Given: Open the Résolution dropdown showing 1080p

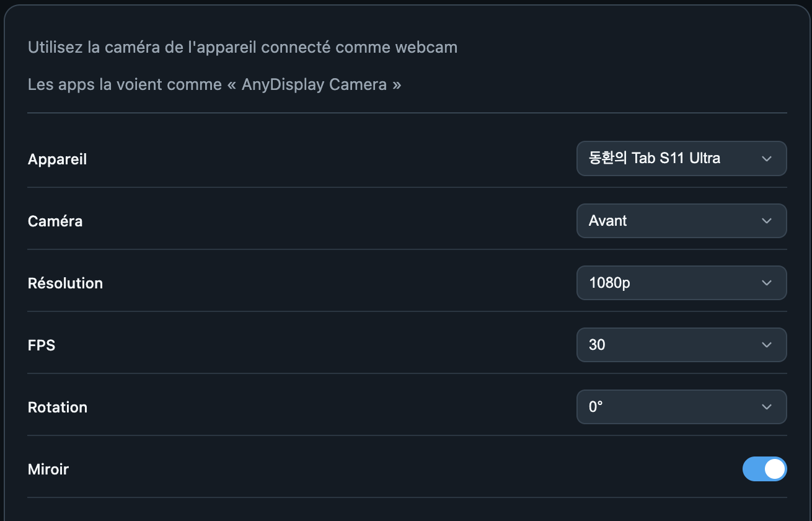Looking at the screenshot, I should tap(682, 283).
